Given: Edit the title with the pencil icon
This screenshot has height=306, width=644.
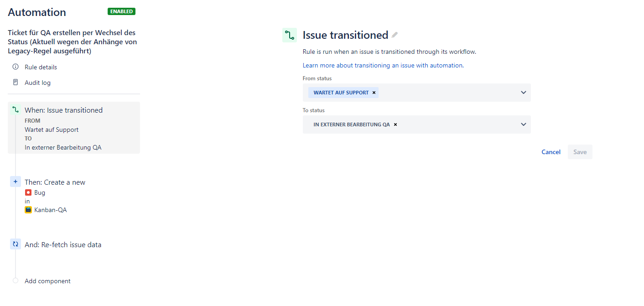Looking at the screenshot, I should (x=395, y=35).
